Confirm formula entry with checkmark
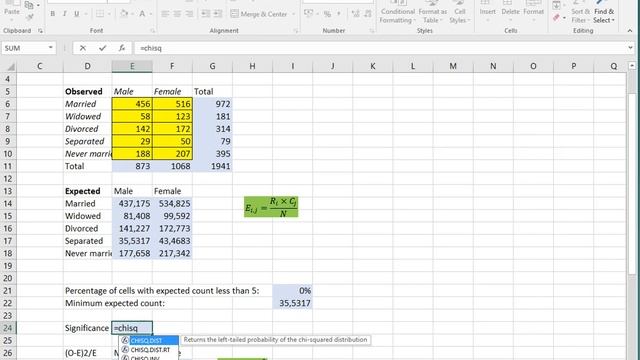The width and height of the screenshot is (640, 360). click(102, 48)
